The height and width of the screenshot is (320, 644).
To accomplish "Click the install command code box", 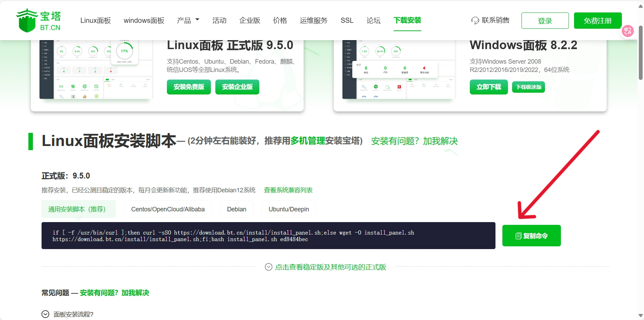I will [x=268, y=236].
